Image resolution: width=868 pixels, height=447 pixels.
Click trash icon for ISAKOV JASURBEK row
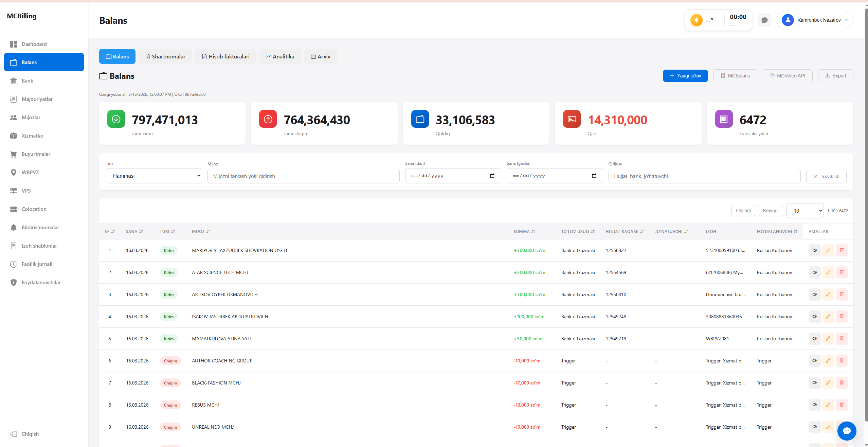coord(842,317)
